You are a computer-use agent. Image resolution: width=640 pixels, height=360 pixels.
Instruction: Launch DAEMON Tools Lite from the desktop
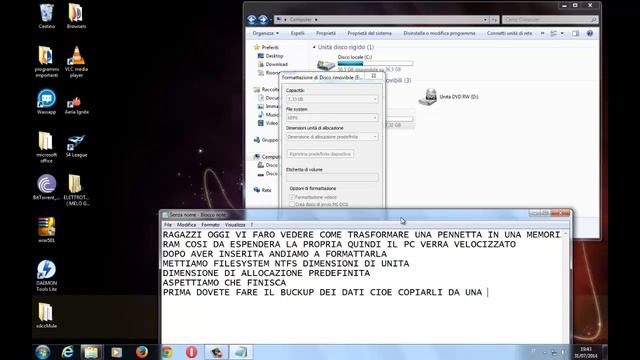47,276
